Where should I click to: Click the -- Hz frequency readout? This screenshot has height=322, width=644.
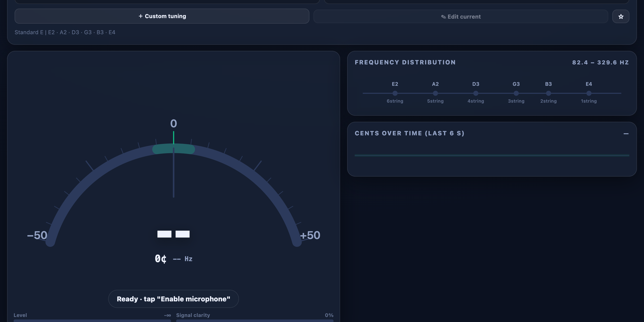coord(183,259)
